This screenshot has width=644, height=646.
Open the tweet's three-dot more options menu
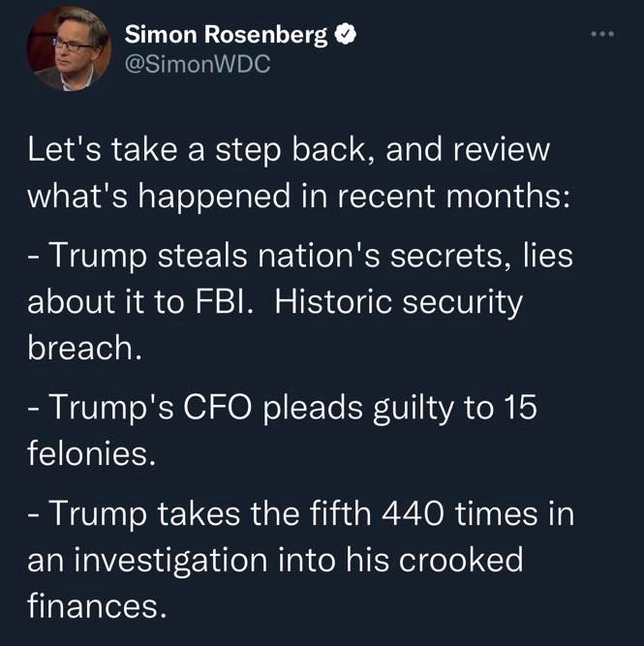(602, 34)
